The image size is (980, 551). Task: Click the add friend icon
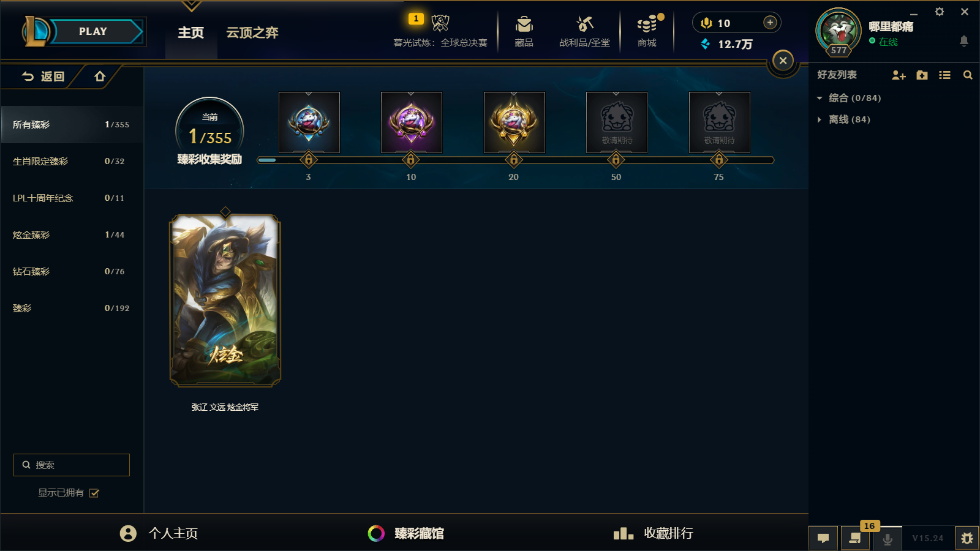899,75
